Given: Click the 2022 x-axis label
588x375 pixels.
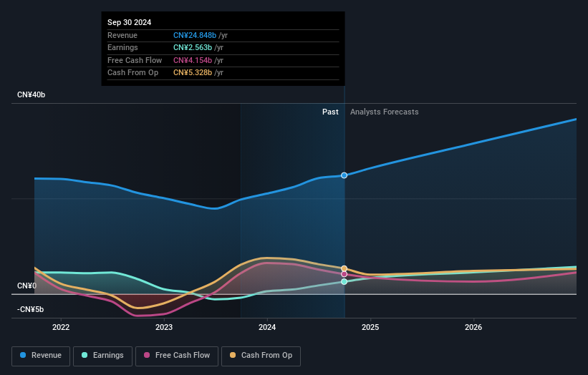Looking at the screenshot, I should click(61, 328).
